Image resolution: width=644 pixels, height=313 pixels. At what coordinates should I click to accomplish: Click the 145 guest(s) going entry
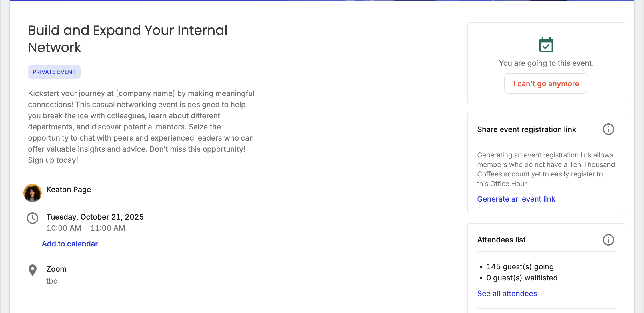(x=520, y=267)
